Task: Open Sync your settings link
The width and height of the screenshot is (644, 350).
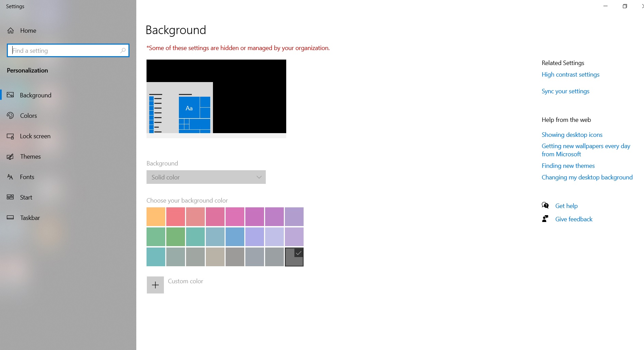Action: 565,91
